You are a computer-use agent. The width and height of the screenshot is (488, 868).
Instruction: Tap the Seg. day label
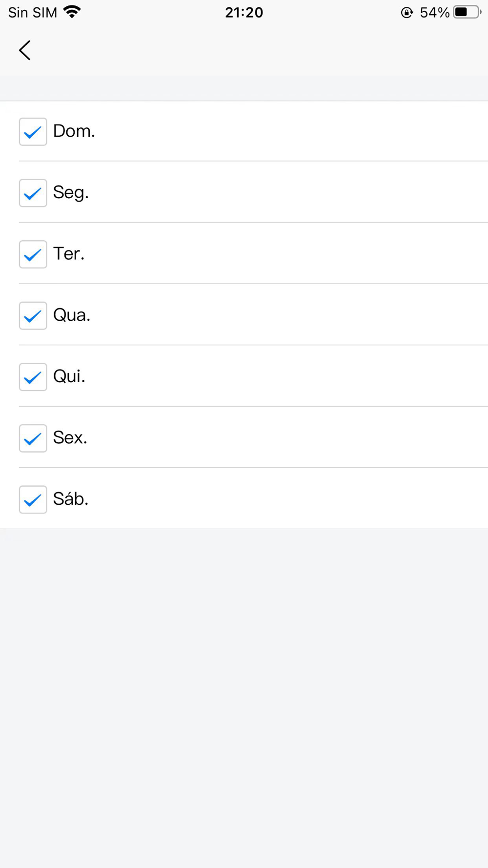pos(71,193)
